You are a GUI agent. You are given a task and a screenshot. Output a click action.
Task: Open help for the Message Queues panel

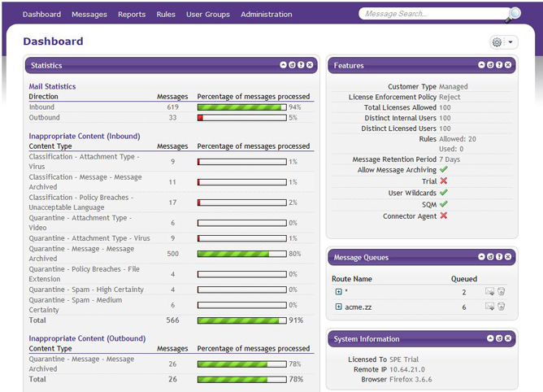click(x=499, y=257)
